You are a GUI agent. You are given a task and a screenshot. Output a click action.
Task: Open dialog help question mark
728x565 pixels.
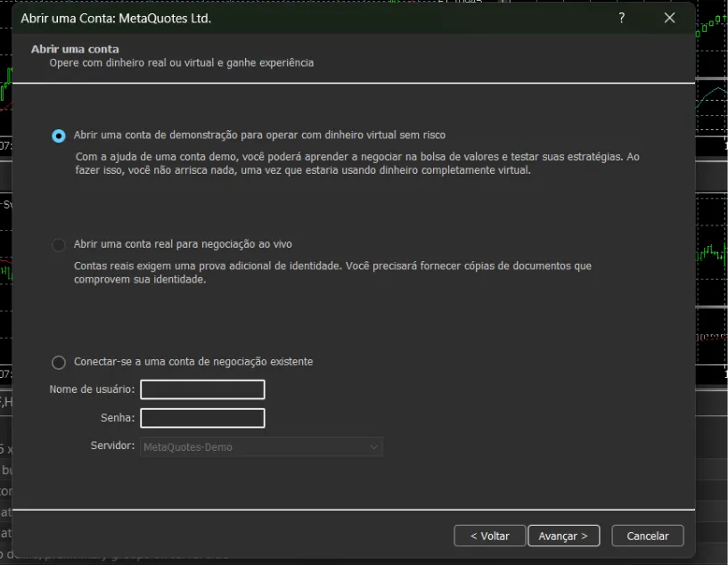tap(622, 18)
